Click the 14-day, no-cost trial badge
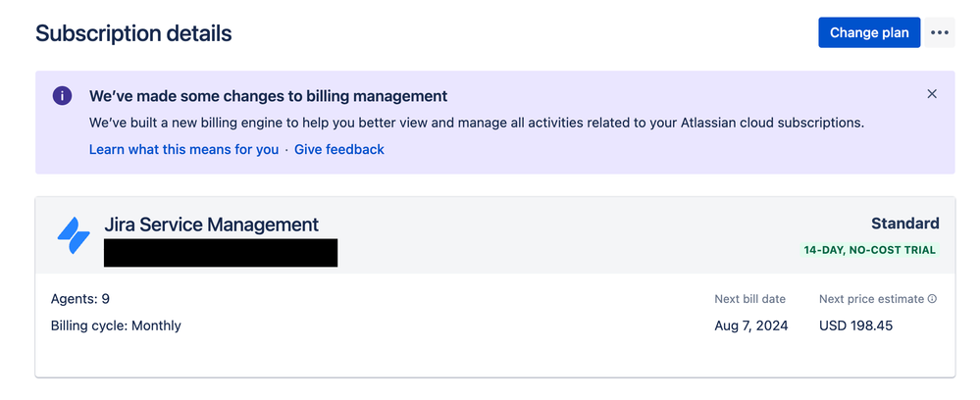 (x=869, y=250)
